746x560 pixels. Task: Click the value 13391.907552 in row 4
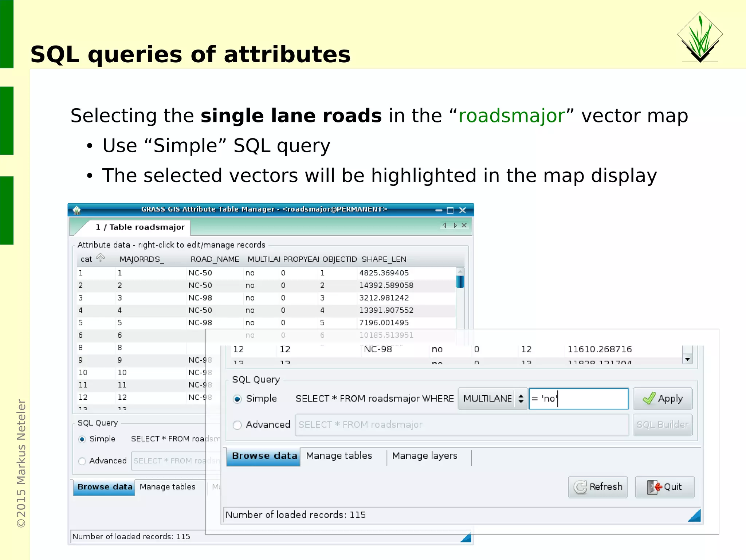point(386,310)
